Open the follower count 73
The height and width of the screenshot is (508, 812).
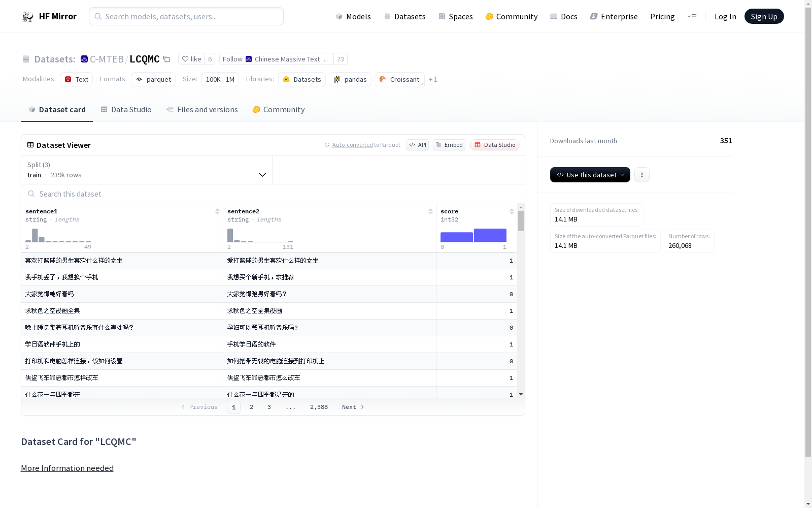point(341,59)
